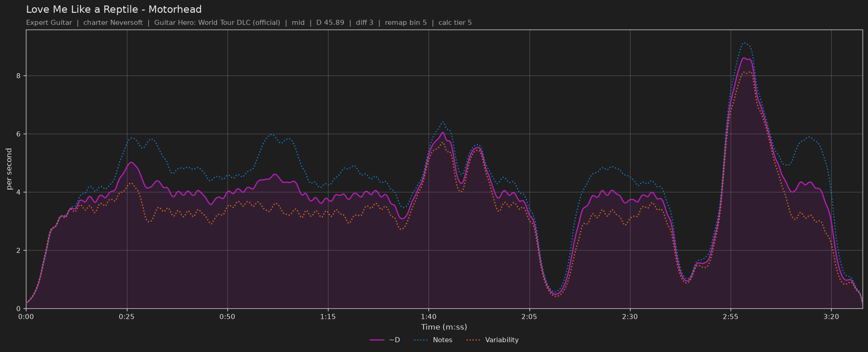This screenshot has height=352, width=868.
Task: Click the 2:55 x-axis tick label
Action: (x=731, y=317)
